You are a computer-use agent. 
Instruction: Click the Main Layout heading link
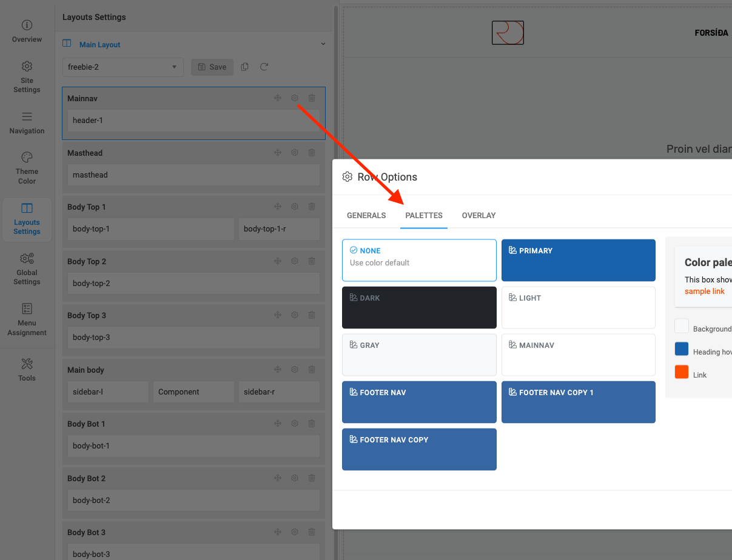tap(99, 45)
